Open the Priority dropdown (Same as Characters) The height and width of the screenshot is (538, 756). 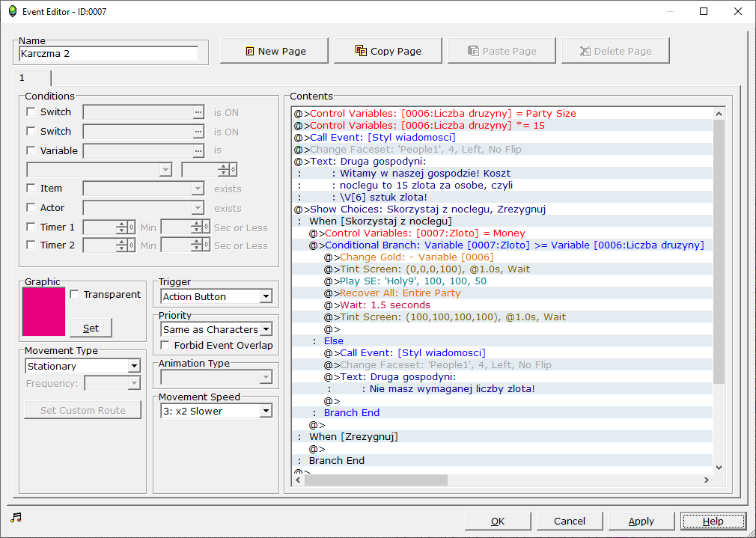216,329
